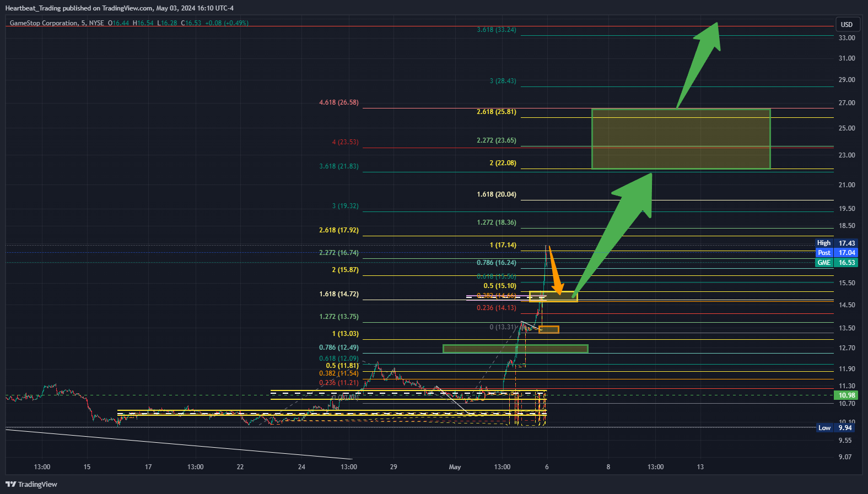Image resolution: width=868 pixels, height=494 pixels.
Task: Click date 6 on the time axis
Action: coord(547,467)
